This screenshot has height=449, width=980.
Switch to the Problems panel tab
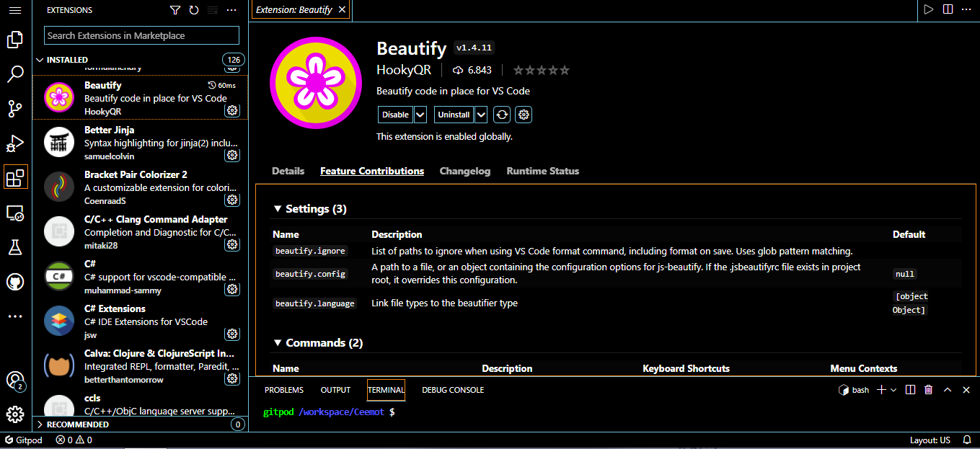pos(284,390)
